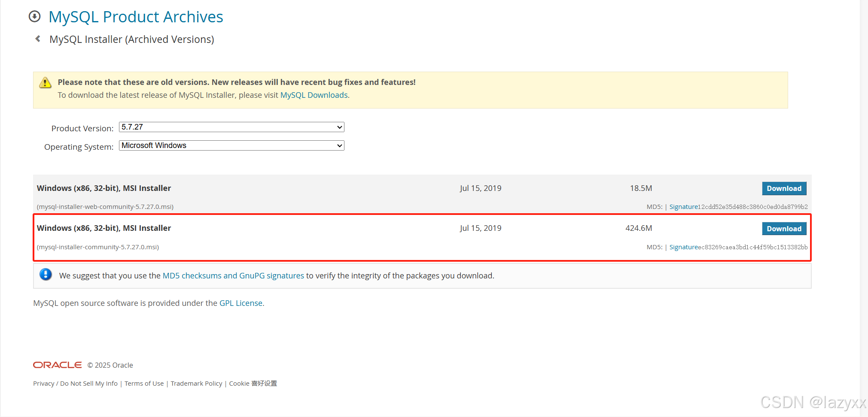Click the 424.6M file size value

click(639, 228)
